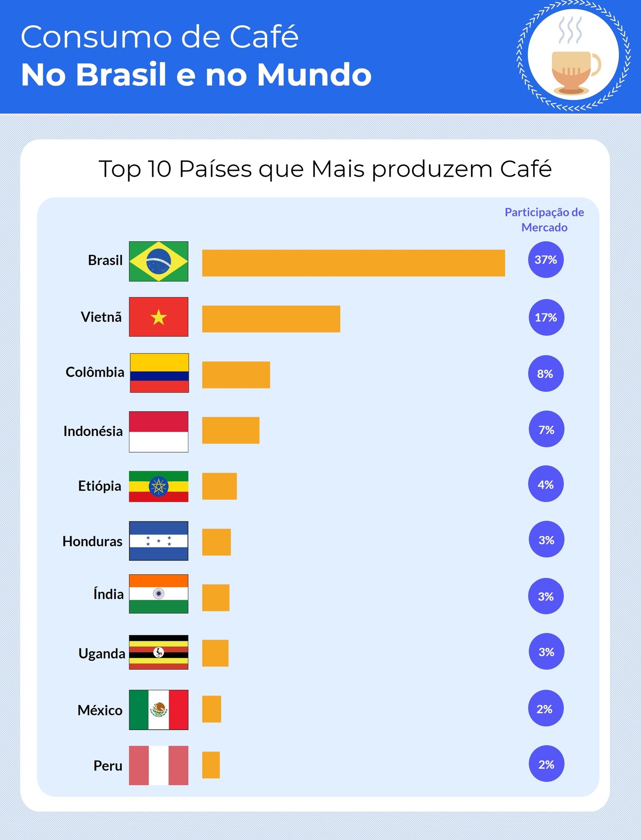The image size is (641, 840).
Task: Click the orange bar next to Indonésia
Action: (231, 430)
